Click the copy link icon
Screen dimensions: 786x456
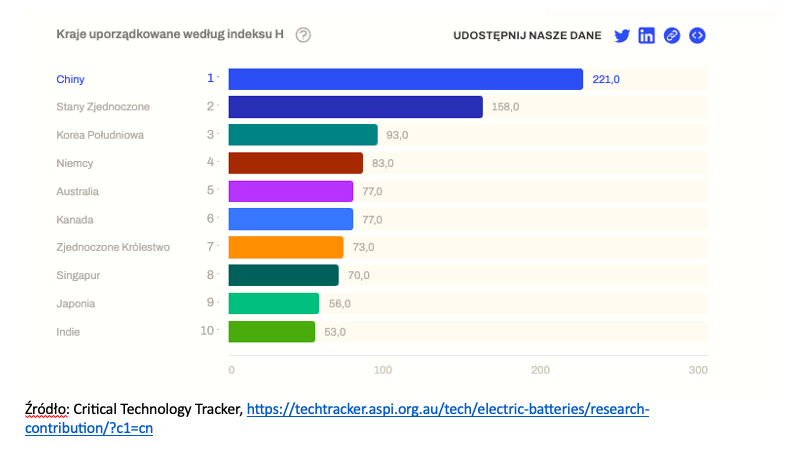pyautogui.click(x=672, y=36)
